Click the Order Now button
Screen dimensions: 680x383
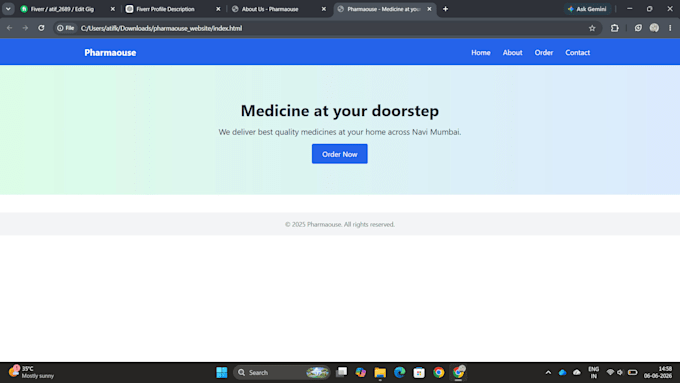tap(340, 154)
